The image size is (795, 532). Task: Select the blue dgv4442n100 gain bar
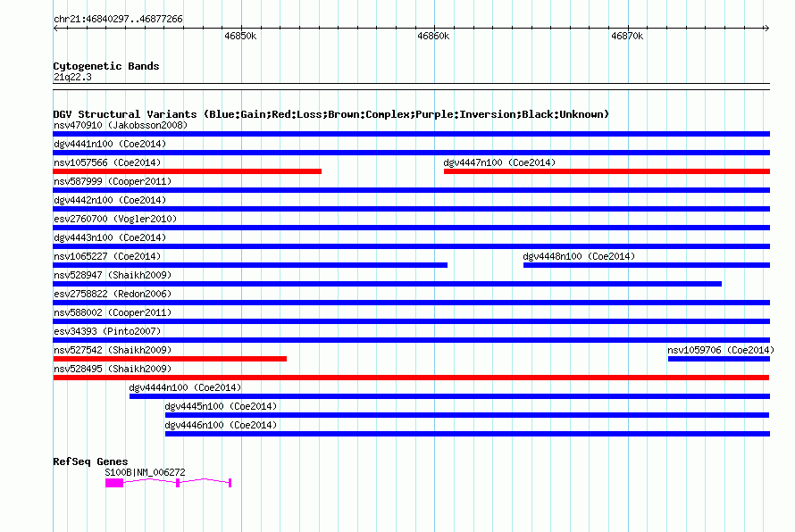(411, 209)
